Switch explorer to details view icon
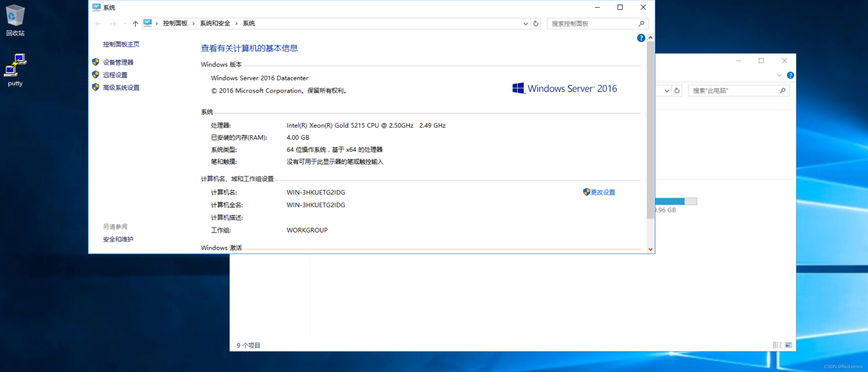 pyautogui.click(x=777, y=345)
